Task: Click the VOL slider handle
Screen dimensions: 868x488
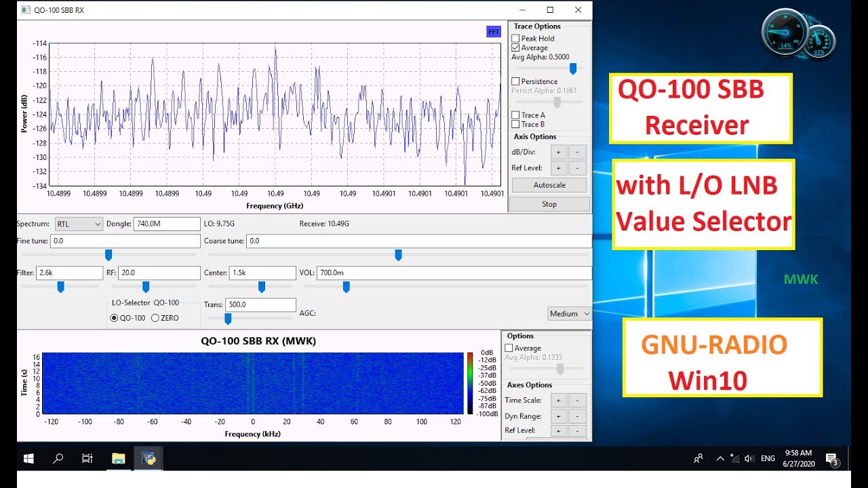Action: pos(346,287)
